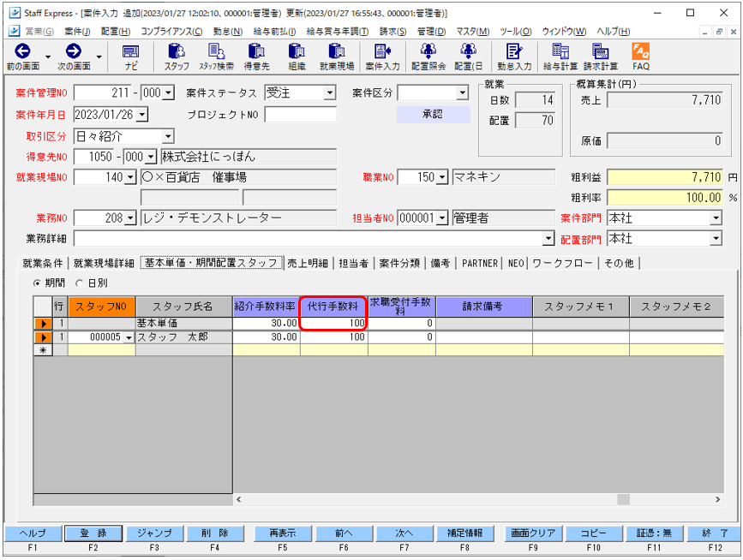Screen dimensions: 743x560
Task: Click the ヘルプ F1 button
Action: [x=33, y=533]
